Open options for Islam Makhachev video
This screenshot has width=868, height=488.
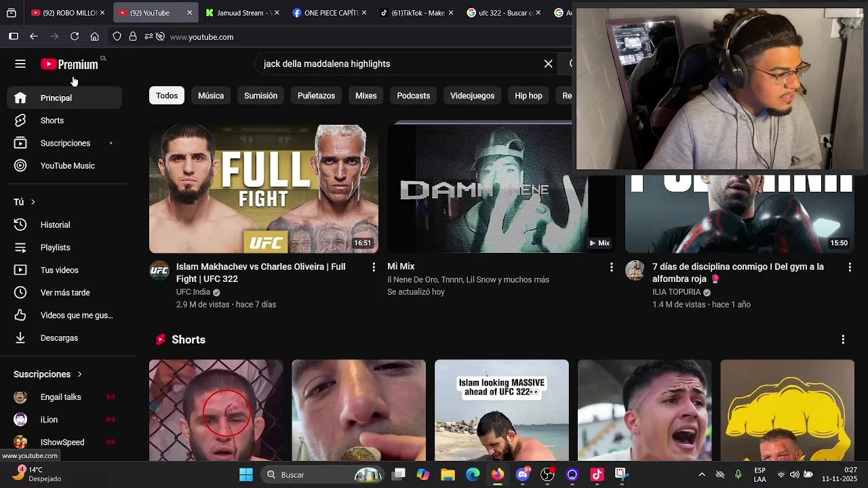374,267
